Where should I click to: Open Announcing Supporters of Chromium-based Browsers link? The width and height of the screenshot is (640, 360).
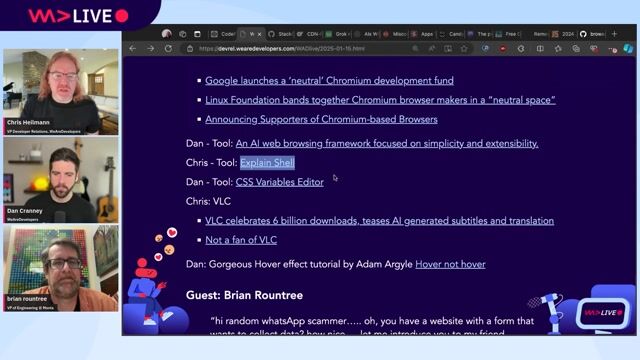[321, 119]
